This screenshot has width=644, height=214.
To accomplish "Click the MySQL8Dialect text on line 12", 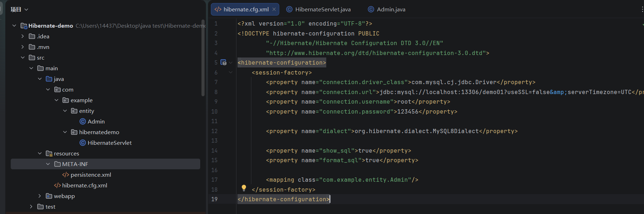I will point(456,131).
